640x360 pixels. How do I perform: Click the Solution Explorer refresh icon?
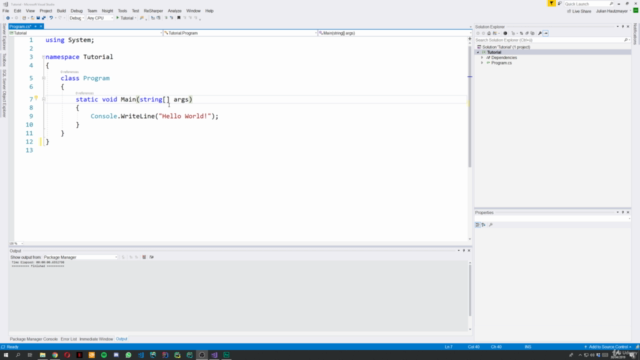tap(521, 33)
